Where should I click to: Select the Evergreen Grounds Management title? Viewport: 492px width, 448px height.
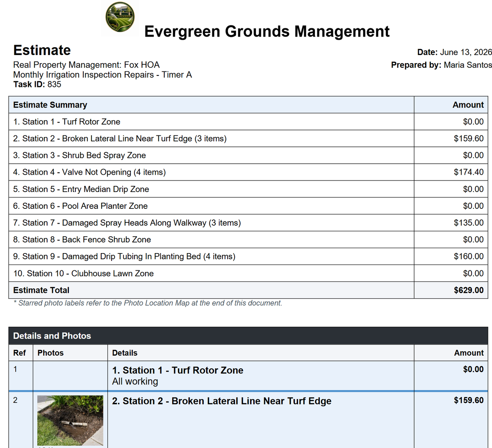pyautogui.click(x=267, y=31)
